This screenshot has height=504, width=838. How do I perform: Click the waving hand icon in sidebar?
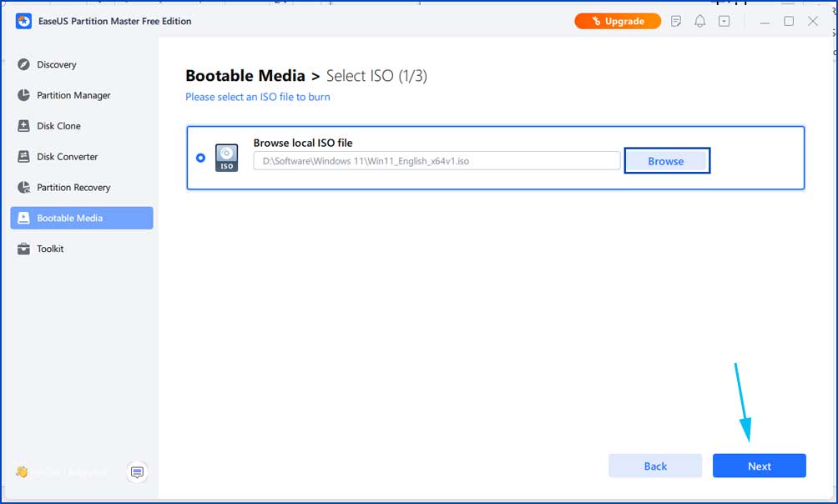[x=22, y=472]
